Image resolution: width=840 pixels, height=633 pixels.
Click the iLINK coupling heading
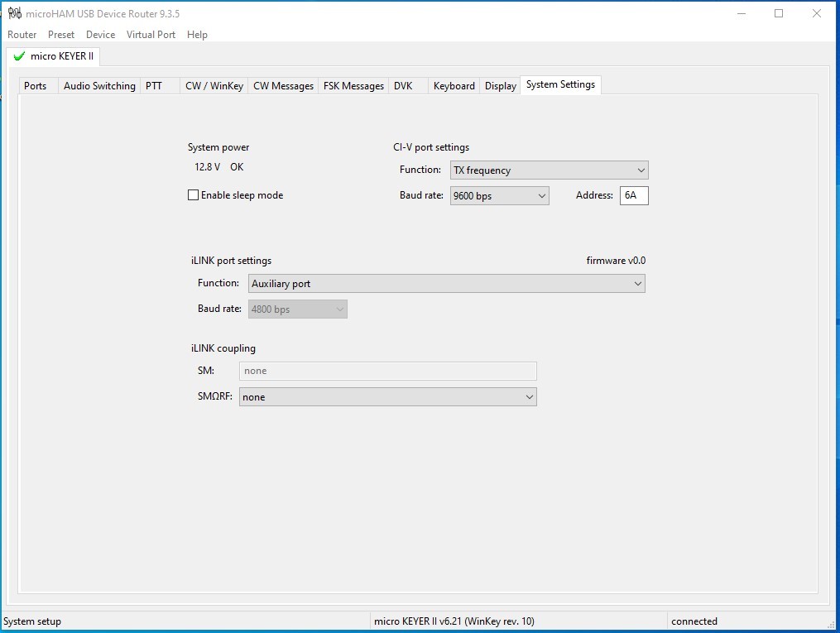[x=223, y=348]
